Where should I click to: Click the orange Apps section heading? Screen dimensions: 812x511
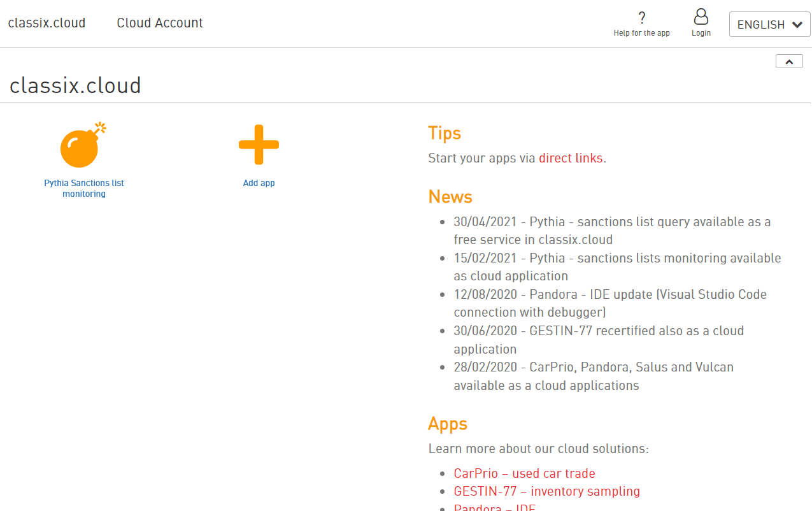click(x=447, y=424)
